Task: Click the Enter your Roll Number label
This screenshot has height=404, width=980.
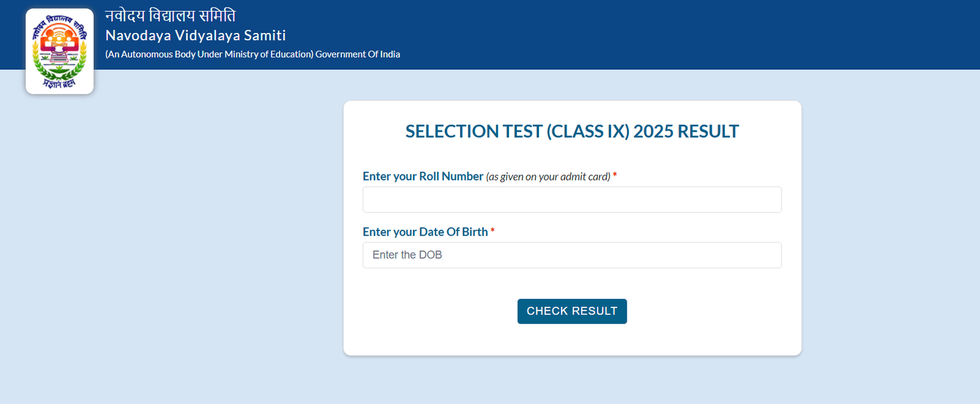Action: coord(423,176)
